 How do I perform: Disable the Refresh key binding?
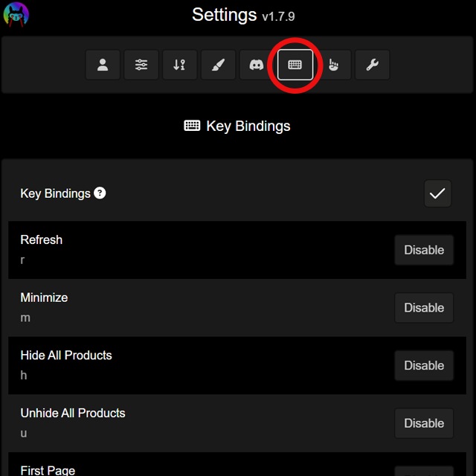pos(424,250)
